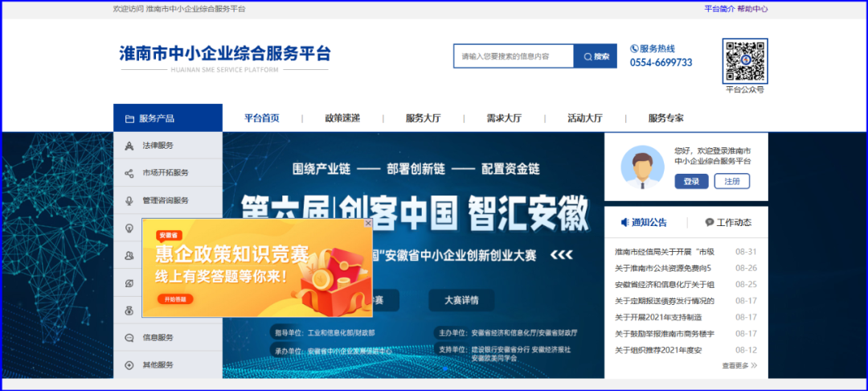This screenshot has height=391, width=868.
Task: Click the plus-circle icon beside 其他服务
Action: 129,365
